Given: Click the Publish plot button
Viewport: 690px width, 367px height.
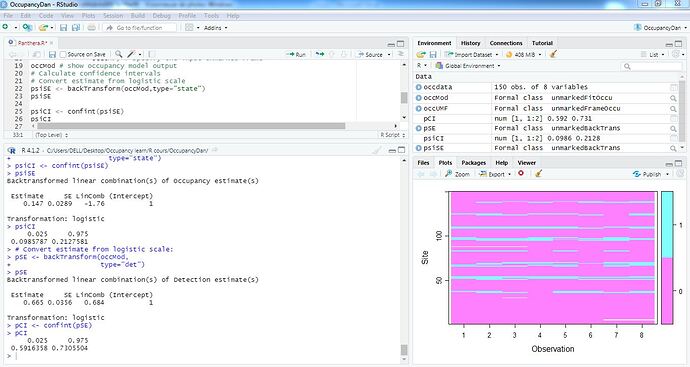Looking at the screenshot, I should coord(647,174).
